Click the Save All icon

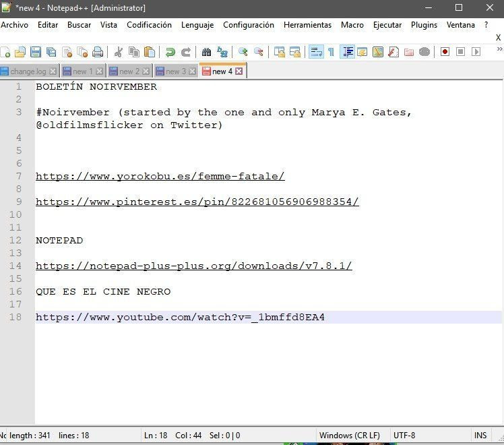pos(51,52)
